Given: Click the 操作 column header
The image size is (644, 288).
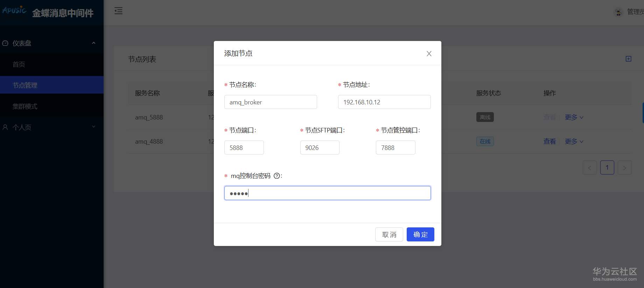Looking at the screenshot, I should pyautogui.click(x=549, y=93).
